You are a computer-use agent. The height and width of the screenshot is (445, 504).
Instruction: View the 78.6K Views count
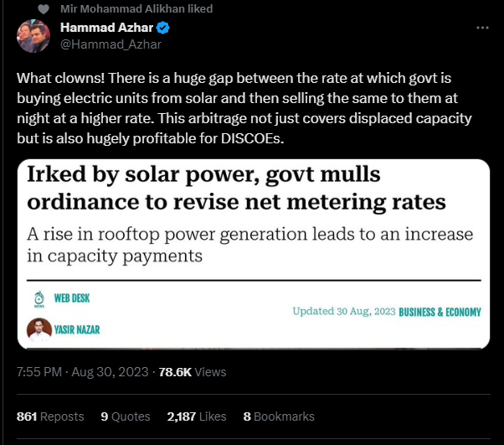193,372
